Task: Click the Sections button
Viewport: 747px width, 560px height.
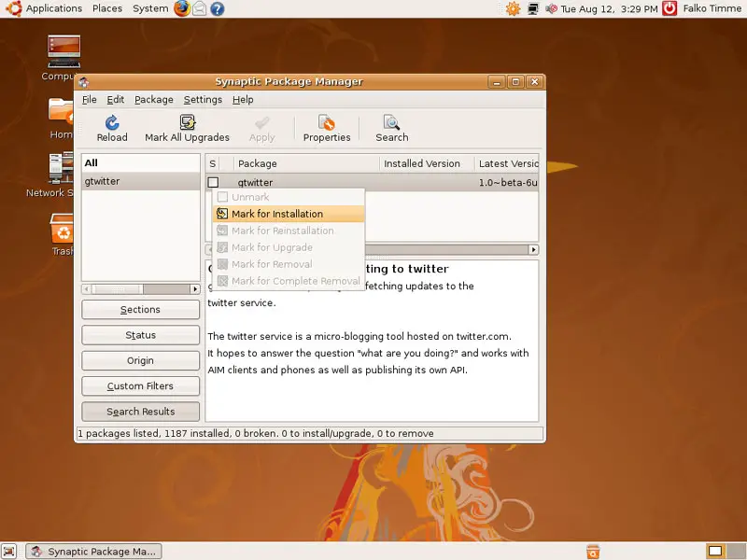Action: click(x=141, y=310)
